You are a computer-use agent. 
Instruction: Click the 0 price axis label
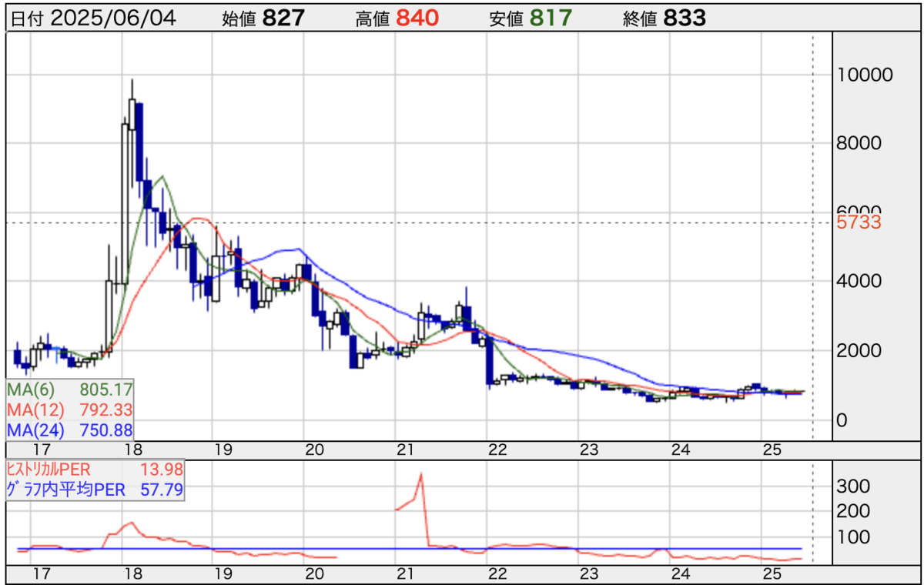[x=842, y=420]
